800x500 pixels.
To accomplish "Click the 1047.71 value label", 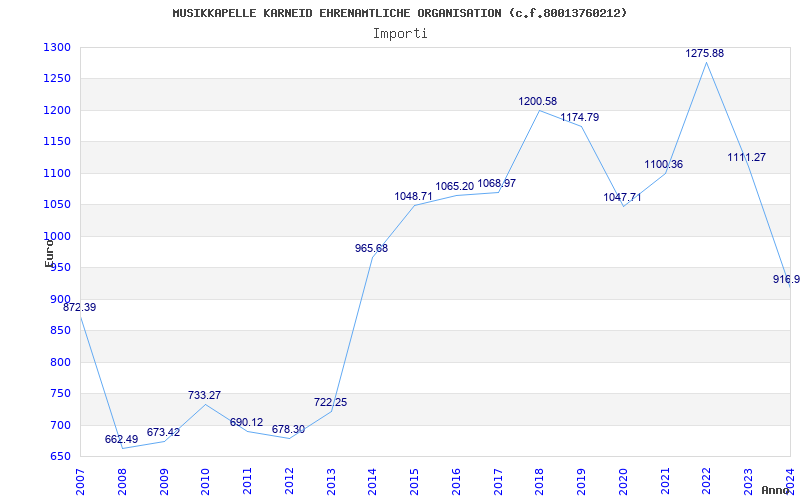I will [622, 197].
